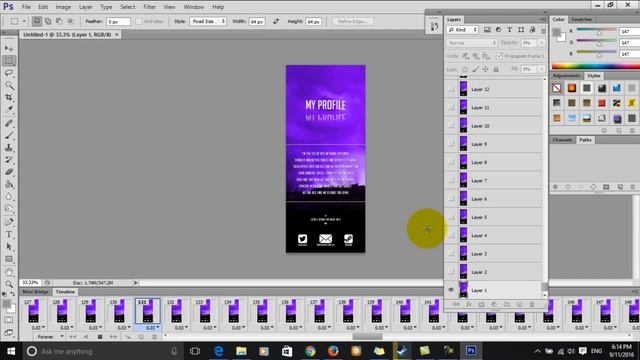This screenshot has height=360, width=640.
Task: Open marquee tool preset picker arrow
Action: (x=24, y=21)
